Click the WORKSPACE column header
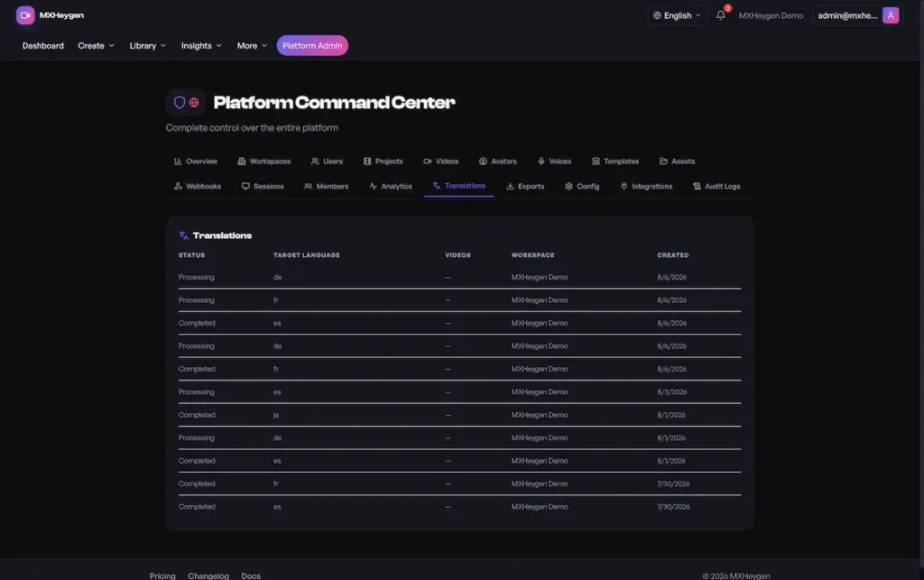This screenshot has width=924, height=580. click(x=532, y=255)
